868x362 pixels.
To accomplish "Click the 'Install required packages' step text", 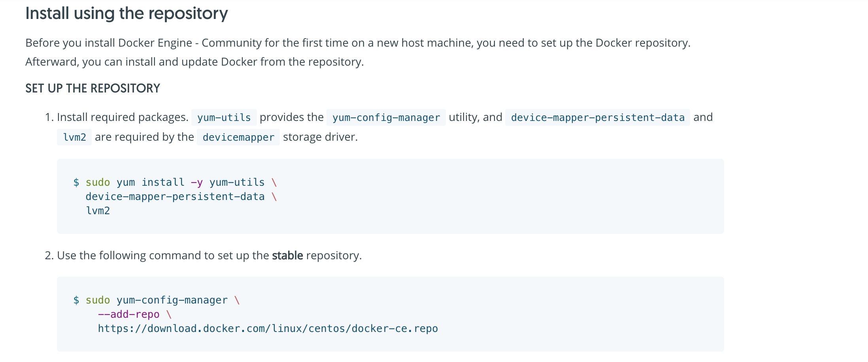I will click(123, 117).
